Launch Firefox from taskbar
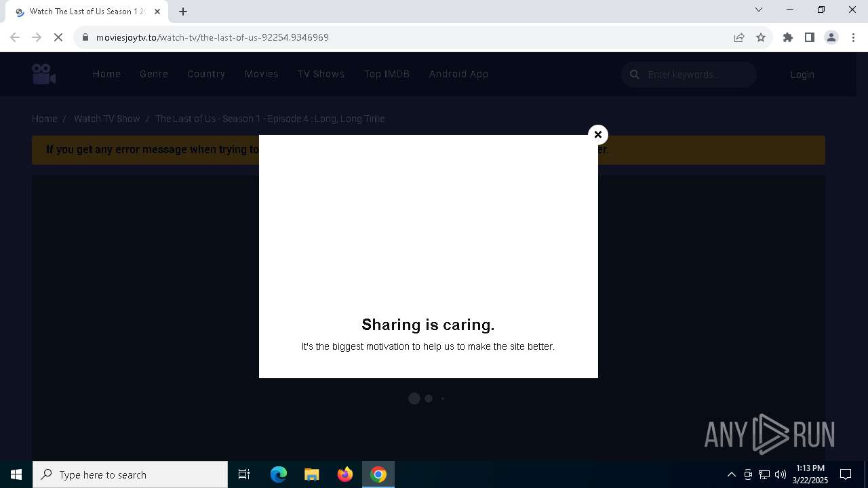 [345, 474]
